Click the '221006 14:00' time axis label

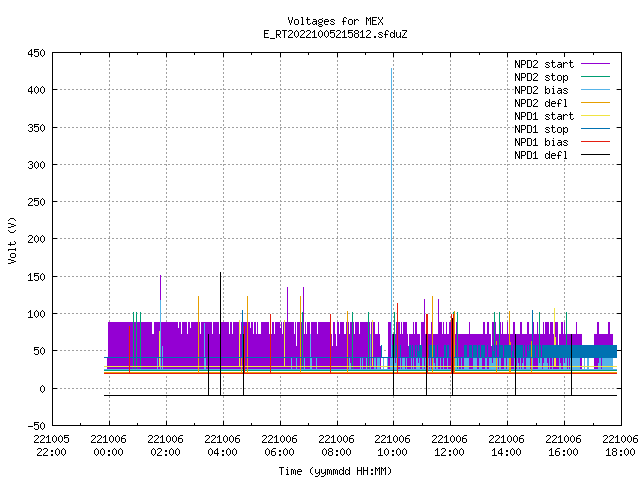pyautogui.click(x=507, y=446)
